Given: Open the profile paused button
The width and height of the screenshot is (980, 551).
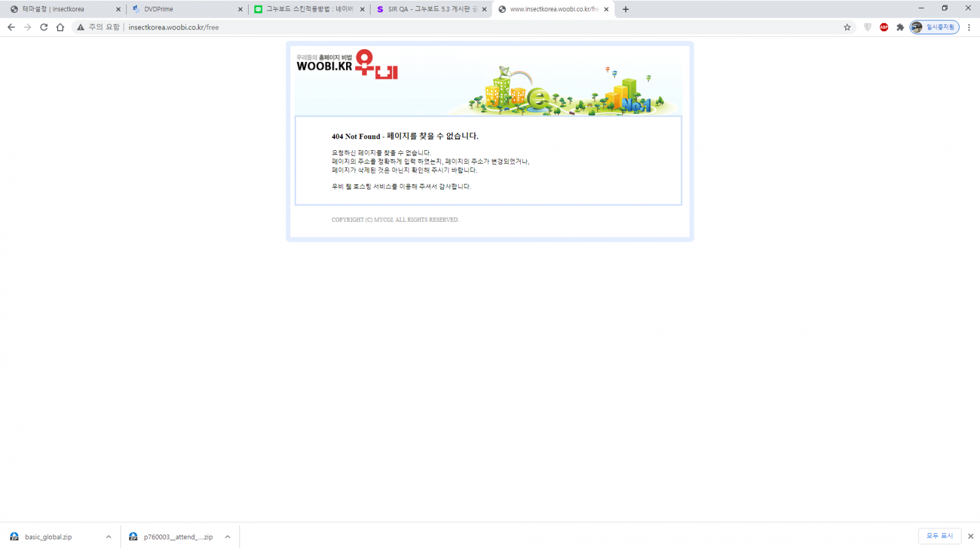Looking at the screenshot, I should (934, 27).
